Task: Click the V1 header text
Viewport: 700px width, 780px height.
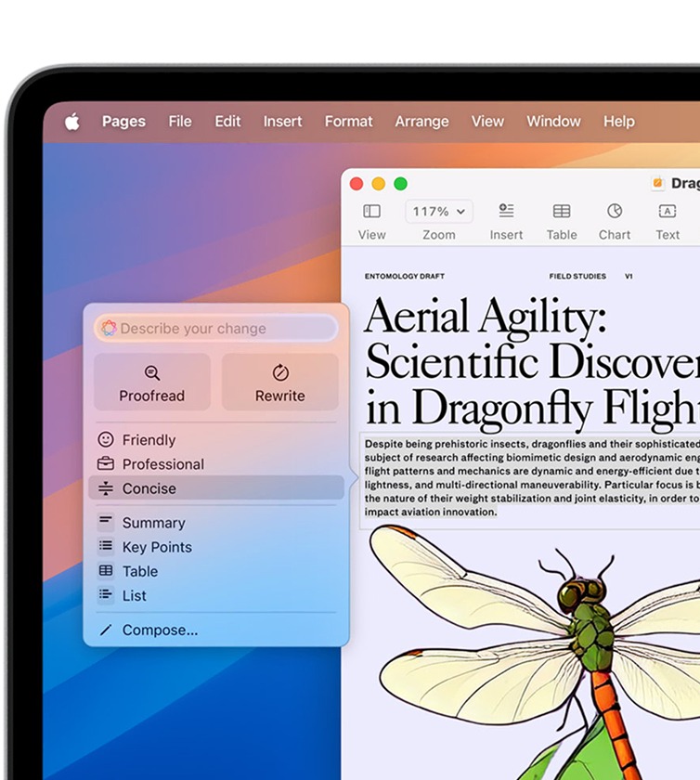Action: tap(629, 276)
